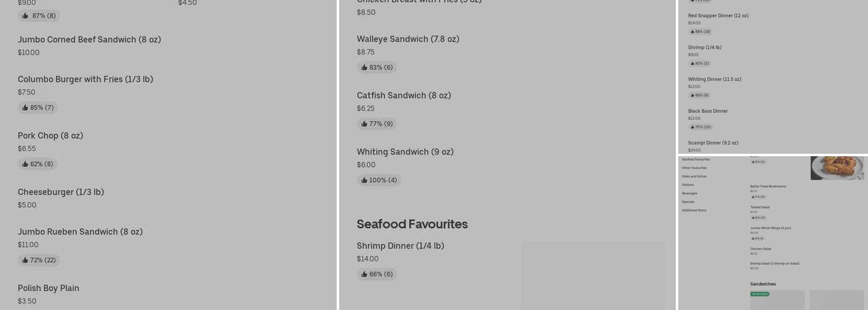This screenshot has width=868, height=310.
Task: Click thumbs-up icon under Jumbo Rueben Sandwich
Action: click(25, 260)
